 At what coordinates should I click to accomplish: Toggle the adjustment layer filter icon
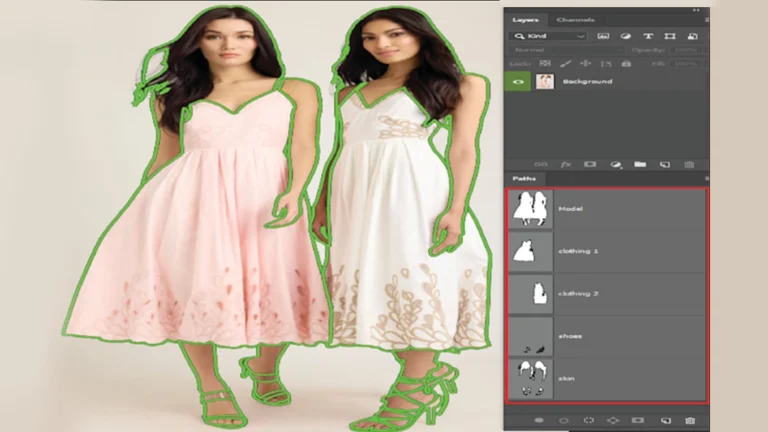tap(625, 36)
